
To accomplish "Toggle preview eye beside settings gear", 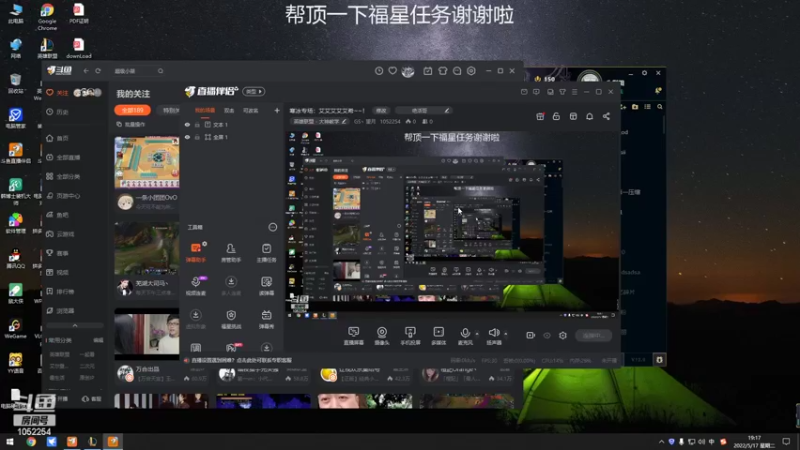I will (x=547, y=335).
